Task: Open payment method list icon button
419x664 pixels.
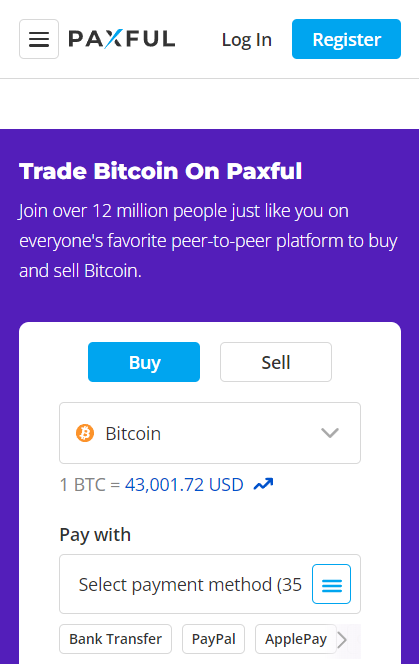Action: coord(331,584)
